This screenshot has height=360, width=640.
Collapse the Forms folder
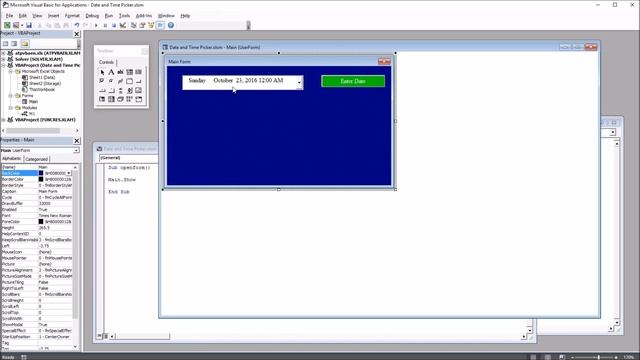11,96
